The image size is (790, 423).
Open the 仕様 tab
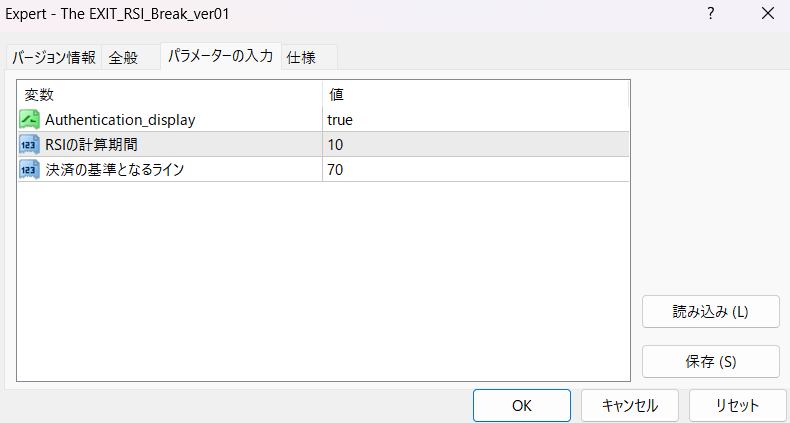301,58
